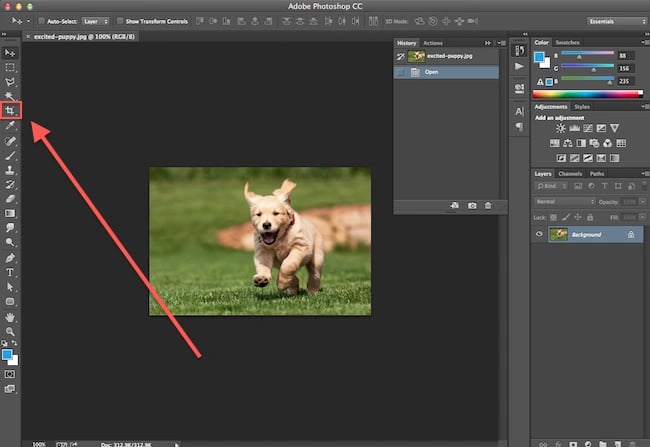Image resolution: width=650 pixels, height=447 pixels.
Task: Click the foreground color swatch in toolbar
Action: pos(9,353)
